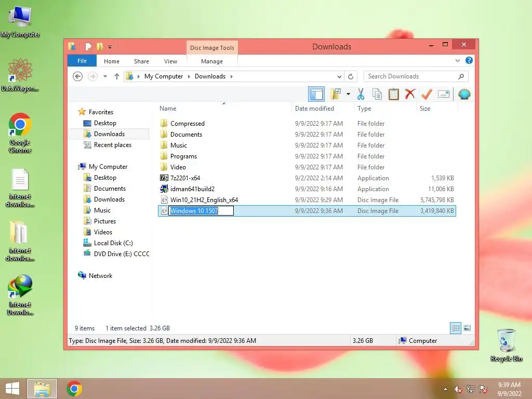This screenshot has height=399, width=532.
Task: Open the View ribbon tab
Action: (x=170, y=61)
